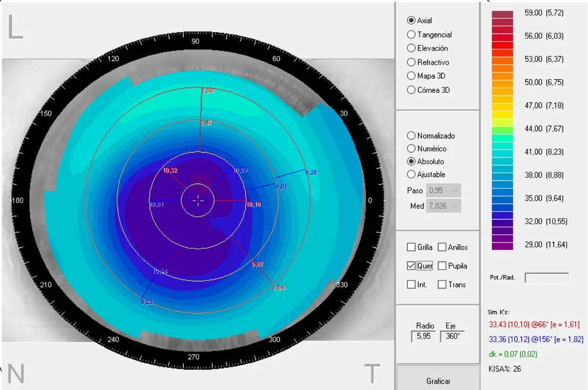Open the Paso dropdown
This screenshot has height=390, width=588.
pos(455,191)
